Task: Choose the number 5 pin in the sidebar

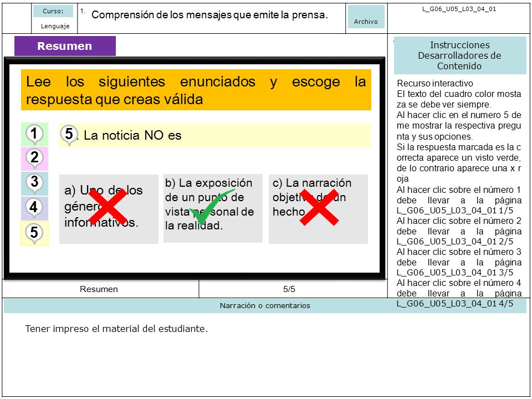Action: pyautogui.click(x=34, y=233)
